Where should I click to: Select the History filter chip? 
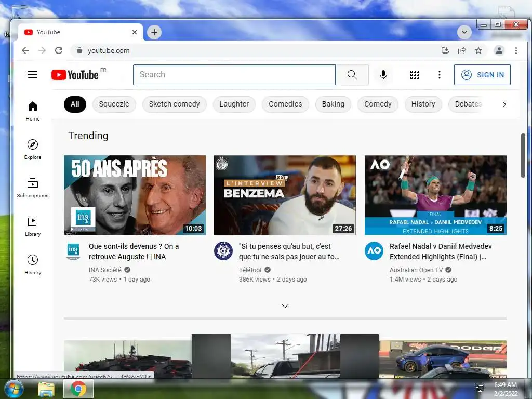(423, 104)
